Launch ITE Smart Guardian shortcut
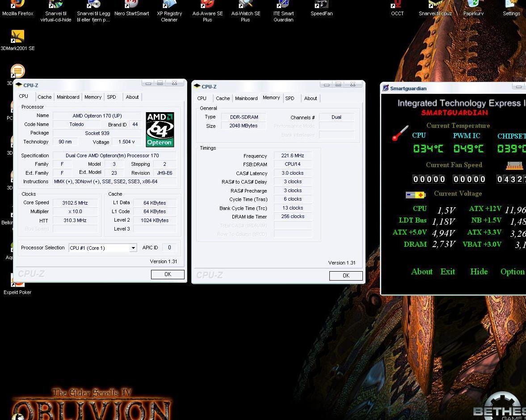The height and width of the screenshot is (420, 526). click(283, 12)
